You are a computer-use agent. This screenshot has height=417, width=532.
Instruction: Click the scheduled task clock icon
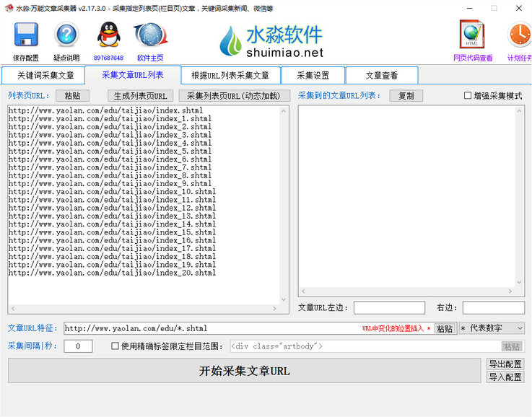click(519, 35)
